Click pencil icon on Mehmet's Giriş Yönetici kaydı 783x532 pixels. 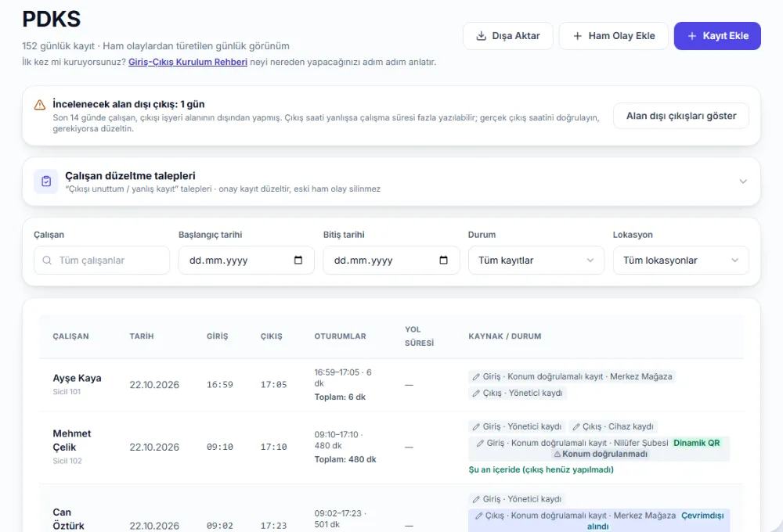(476, 426)
